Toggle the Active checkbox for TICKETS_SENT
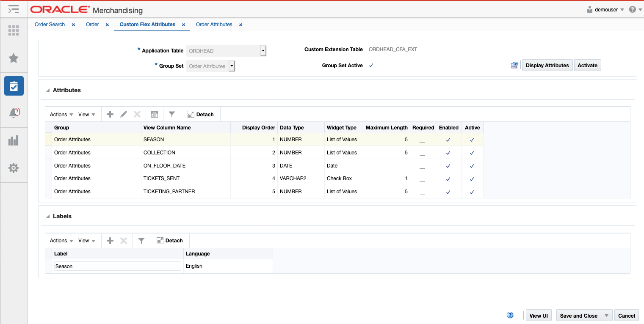Image resolution: width=644 pixels, height=324 pixels. coord(472,178)
